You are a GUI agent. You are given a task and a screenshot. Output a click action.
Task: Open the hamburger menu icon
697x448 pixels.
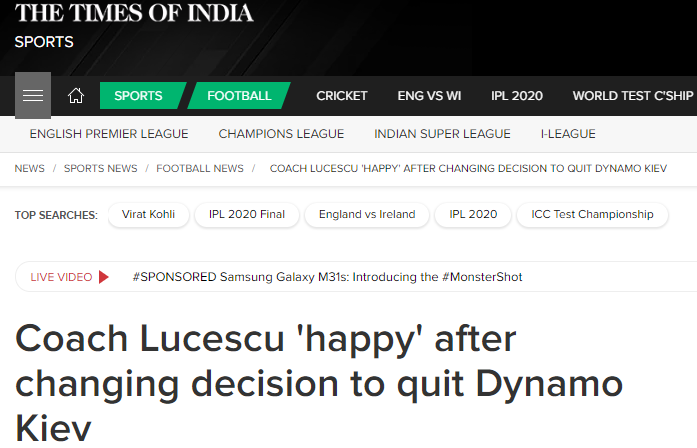[33, 95]
